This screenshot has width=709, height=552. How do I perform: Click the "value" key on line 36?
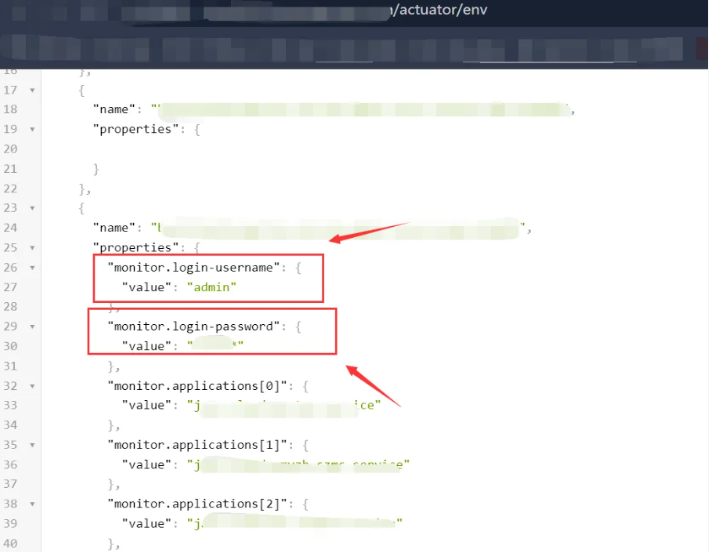(x=147, y=465)
